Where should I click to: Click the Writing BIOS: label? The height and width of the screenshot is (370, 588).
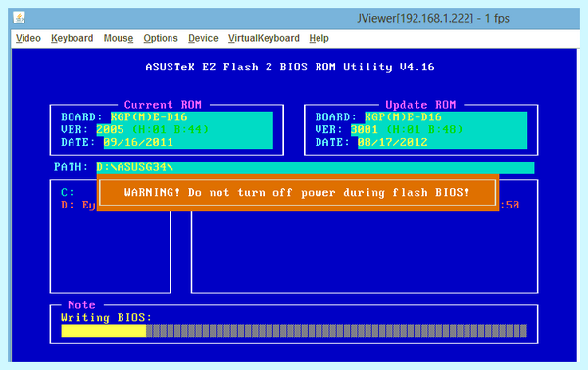pos(106,318)
